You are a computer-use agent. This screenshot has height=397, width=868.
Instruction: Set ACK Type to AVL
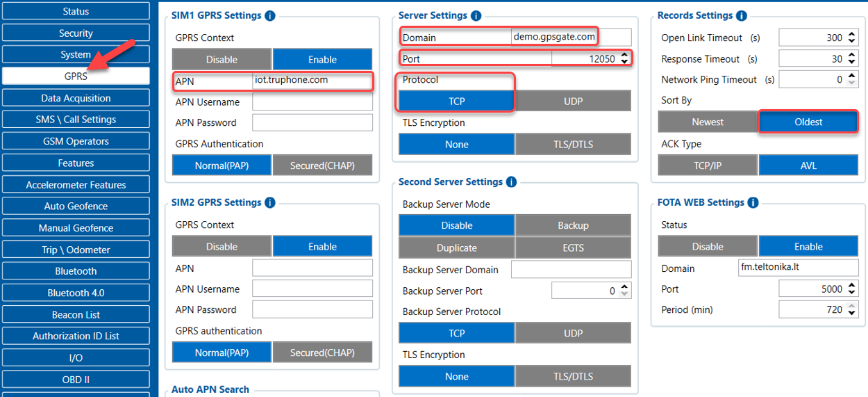[808, 165]
